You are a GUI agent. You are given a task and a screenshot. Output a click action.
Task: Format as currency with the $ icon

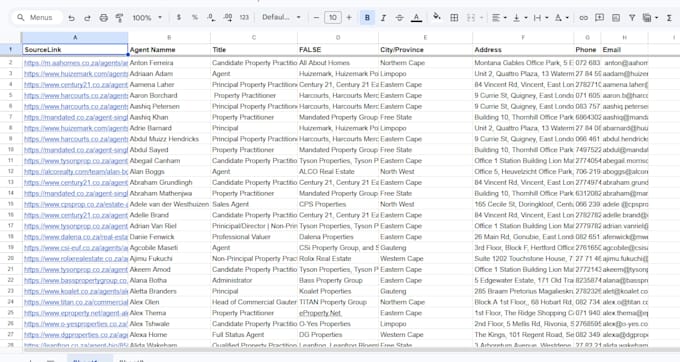(x=179, y=17)
